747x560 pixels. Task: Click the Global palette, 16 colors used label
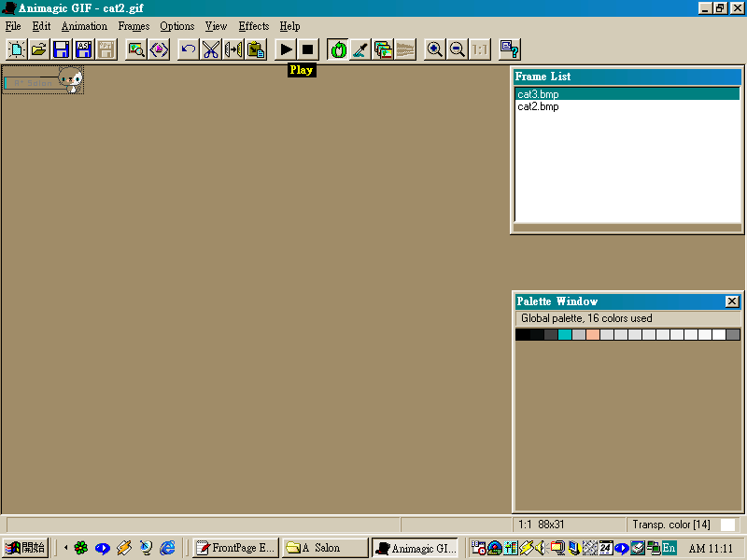(586, 318)
